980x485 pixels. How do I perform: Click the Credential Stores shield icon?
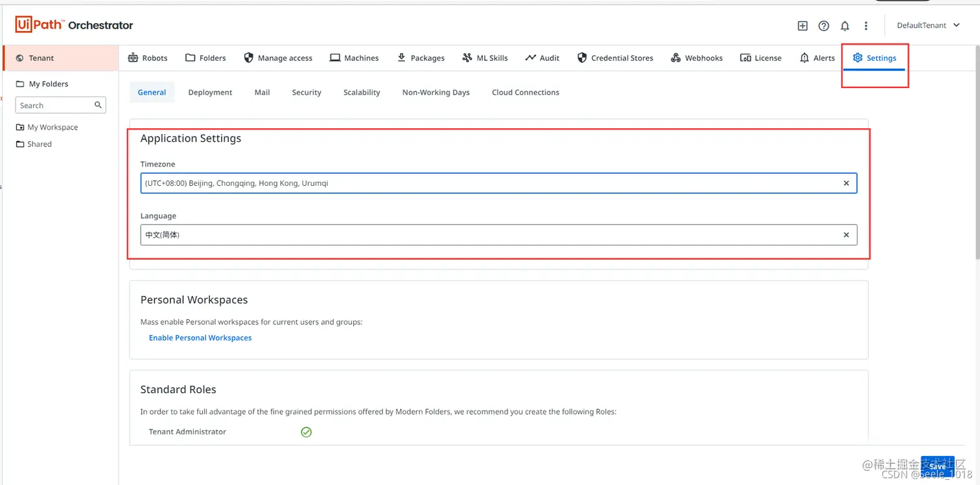click(x=582, y=58)
